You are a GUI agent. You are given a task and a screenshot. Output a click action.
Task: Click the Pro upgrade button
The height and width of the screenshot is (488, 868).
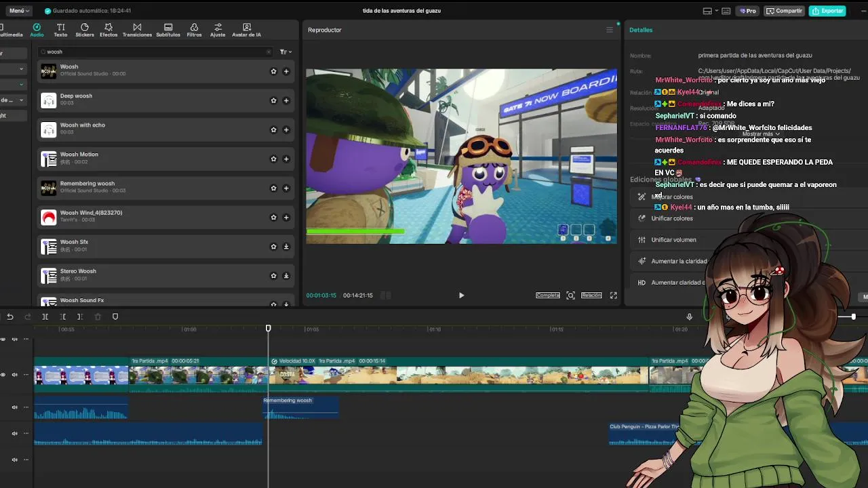[x=748, y=11]
